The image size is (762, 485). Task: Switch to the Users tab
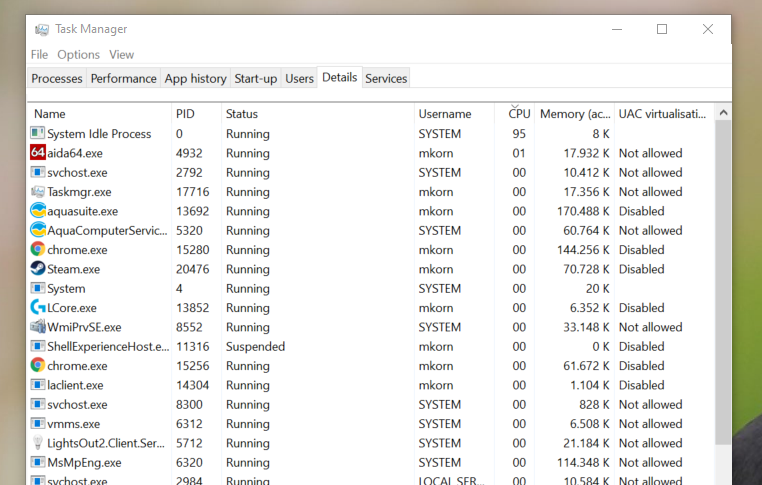click(x=299, y=78)
